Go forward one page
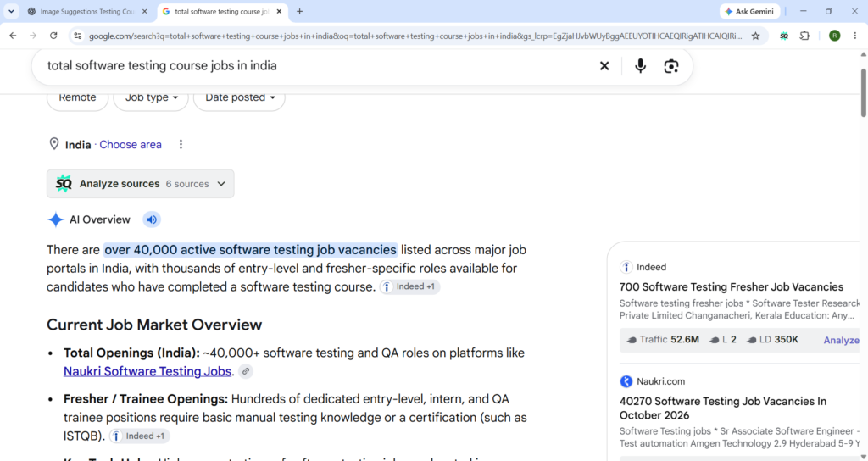This screenshot has height=461, width=868. click(x=33, y=36)
